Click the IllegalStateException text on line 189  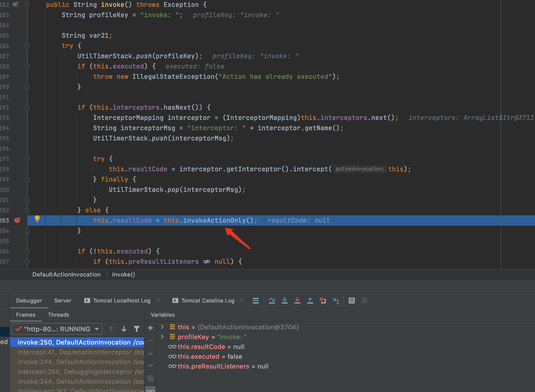pyautogui.click(x=173, y=77)
